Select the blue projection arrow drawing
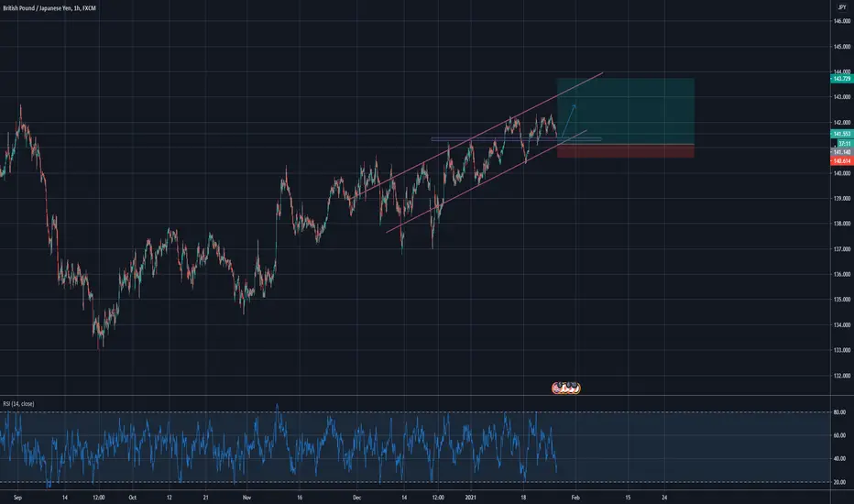The width and height of the screenshot is (854, 504). coord(568,120)
